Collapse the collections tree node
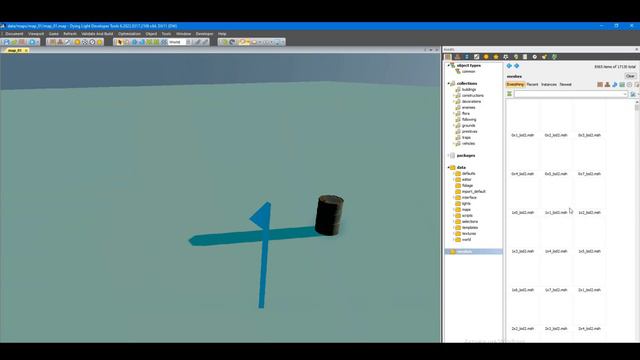 [449, 83]
